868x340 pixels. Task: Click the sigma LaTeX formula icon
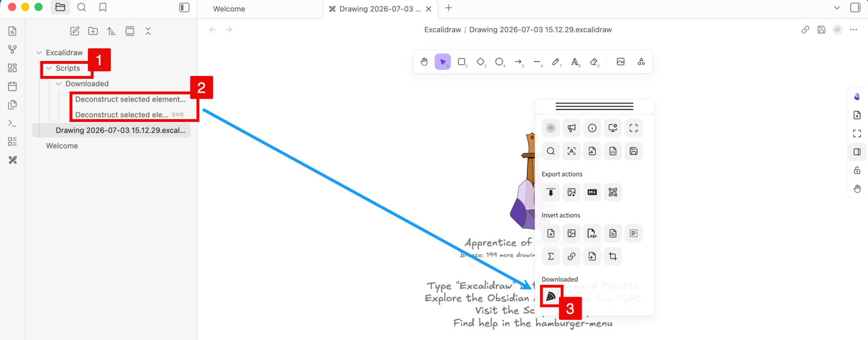551,256
